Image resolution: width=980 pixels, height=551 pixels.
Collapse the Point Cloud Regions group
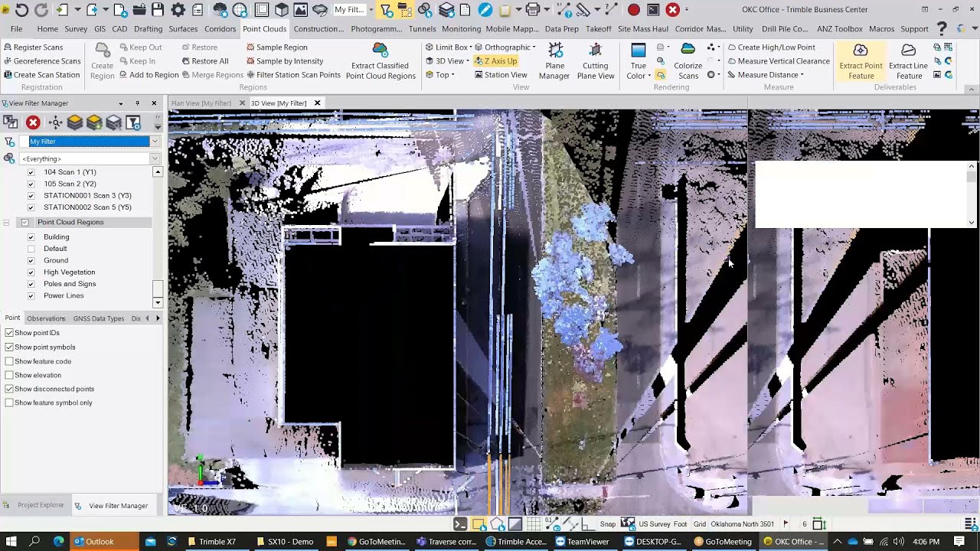(6, 223)
